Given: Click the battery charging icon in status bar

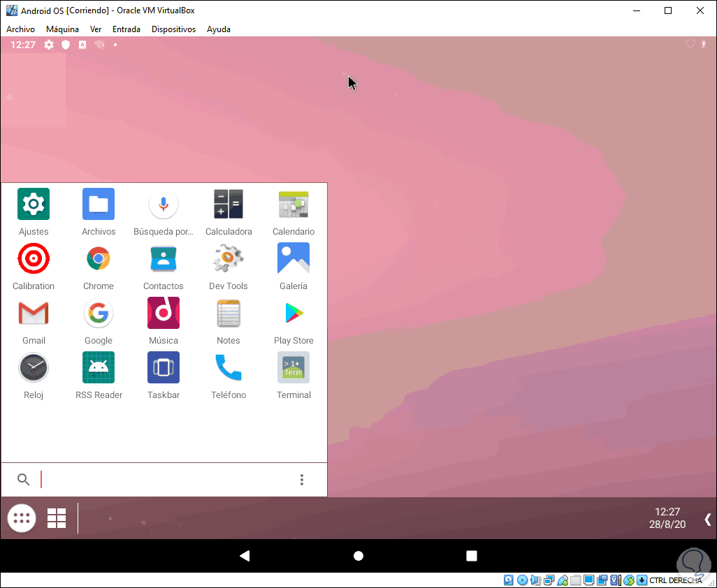Looking at the screenshot, I should pyautogui.click(x=704, y=44).
